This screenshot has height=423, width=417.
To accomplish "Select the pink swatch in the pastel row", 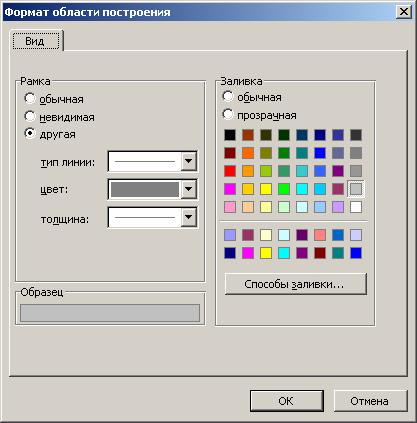I will pyautogui.click(x=230, y=207).
